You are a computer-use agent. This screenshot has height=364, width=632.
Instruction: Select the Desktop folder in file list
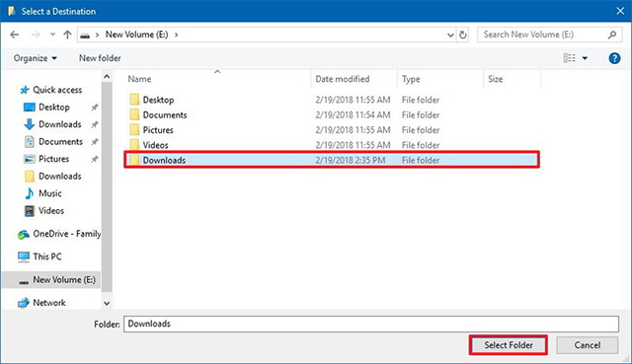pyautogui.click(x=332, y=100)
